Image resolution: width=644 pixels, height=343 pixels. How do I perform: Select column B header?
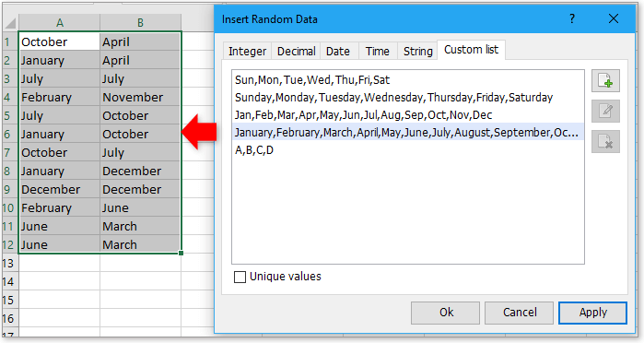tap(140, 23)
